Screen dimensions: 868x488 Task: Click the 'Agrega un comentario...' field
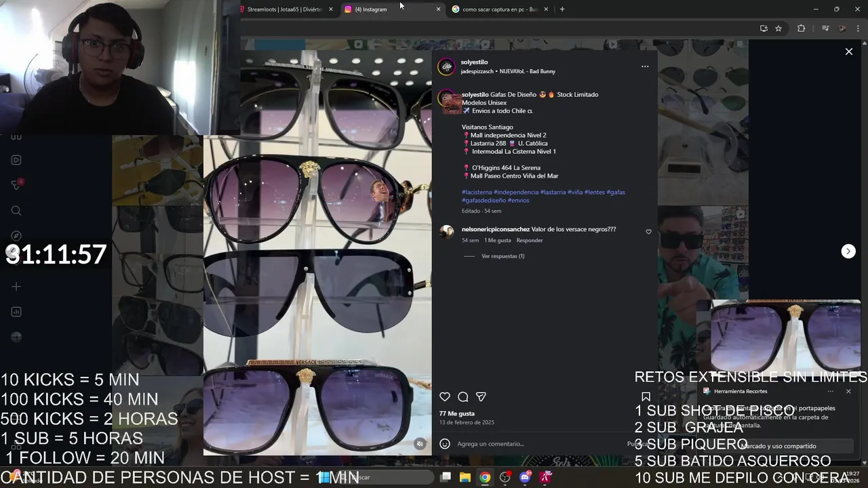539,444
